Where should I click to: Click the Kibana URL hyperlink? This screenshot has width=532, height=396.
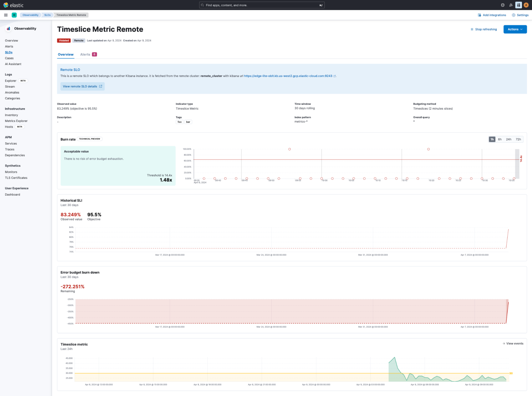click(x=289, y=76)
